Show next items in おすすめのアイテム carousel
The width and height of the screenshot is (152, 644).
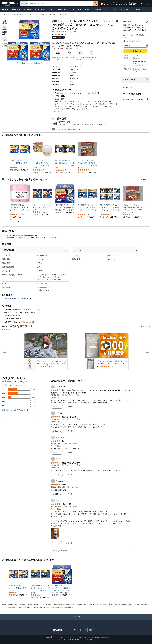(x=147, y=200)
